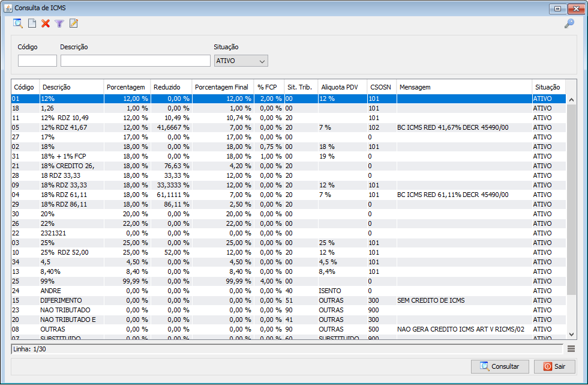Viewport: 588px width, 385px height.
Task: Select the 20% description row
Action: click(x=289, y=214)
